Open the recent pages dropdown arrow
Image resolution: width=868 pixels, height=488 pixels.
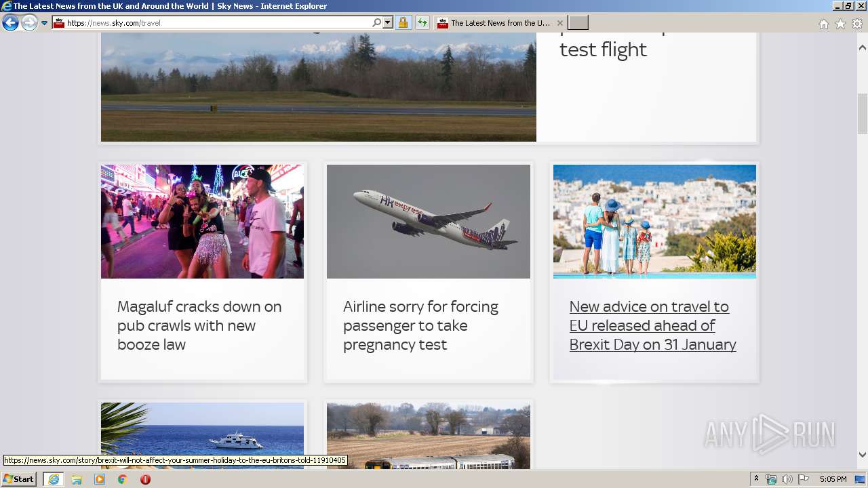pos(45,23)
